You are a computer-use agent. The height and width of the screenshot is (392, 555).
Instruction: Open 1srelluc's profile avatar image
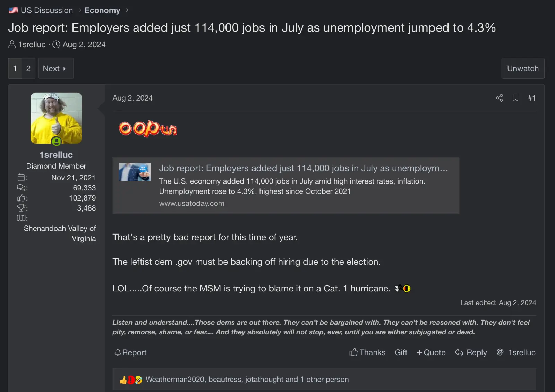click(x=56, y=118)
